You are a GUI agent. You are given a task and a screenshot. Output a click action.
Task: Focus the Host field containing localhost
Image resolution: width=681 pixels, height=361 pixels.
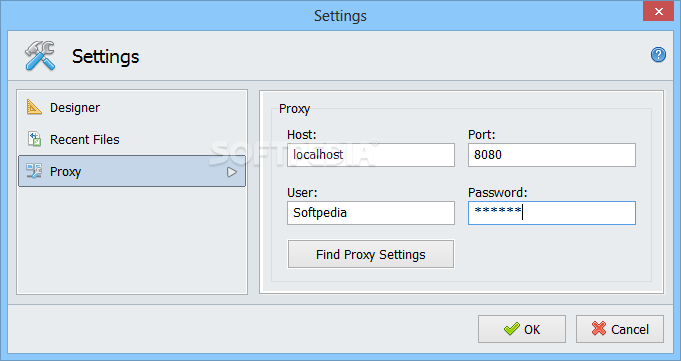371,155
